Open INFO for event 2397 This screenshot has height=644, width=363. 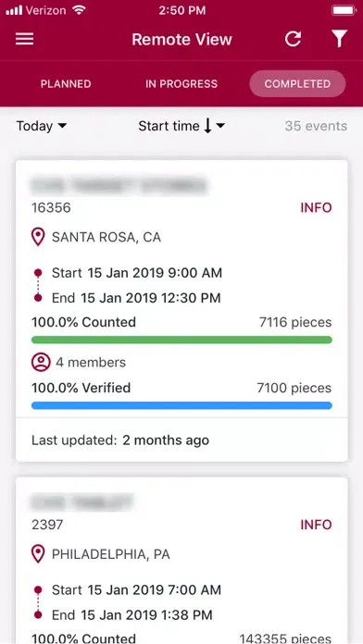pos(316,525)
